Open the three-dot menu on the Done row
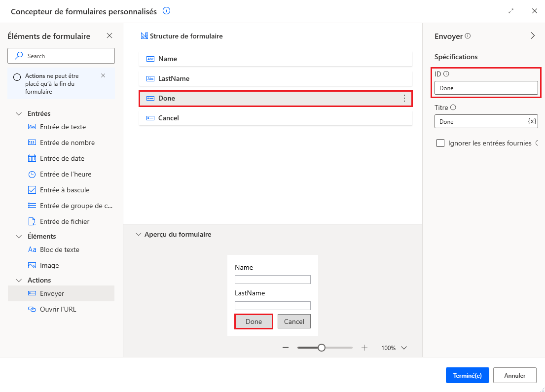The height and width of the screenshot is (392, 545). 404,98
